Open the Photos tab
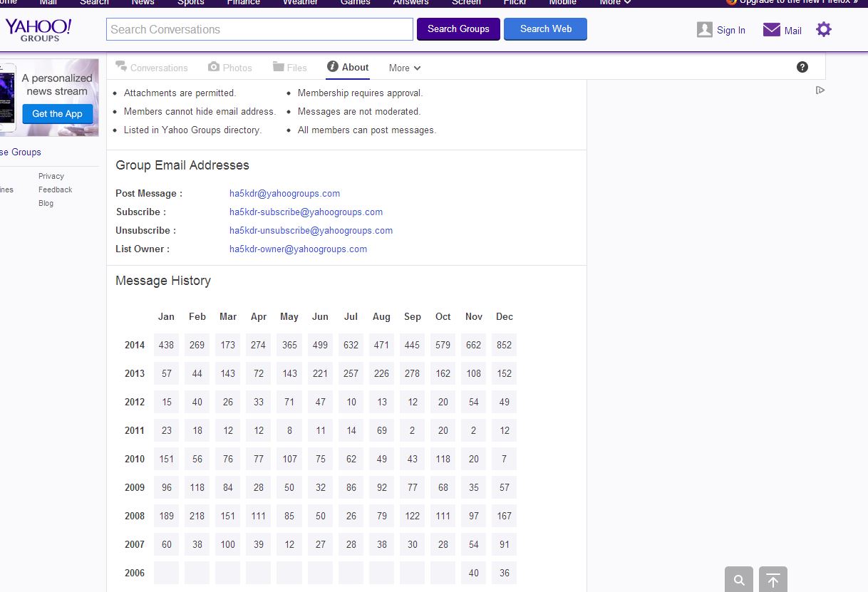The image size is (868, 592). 230,68
